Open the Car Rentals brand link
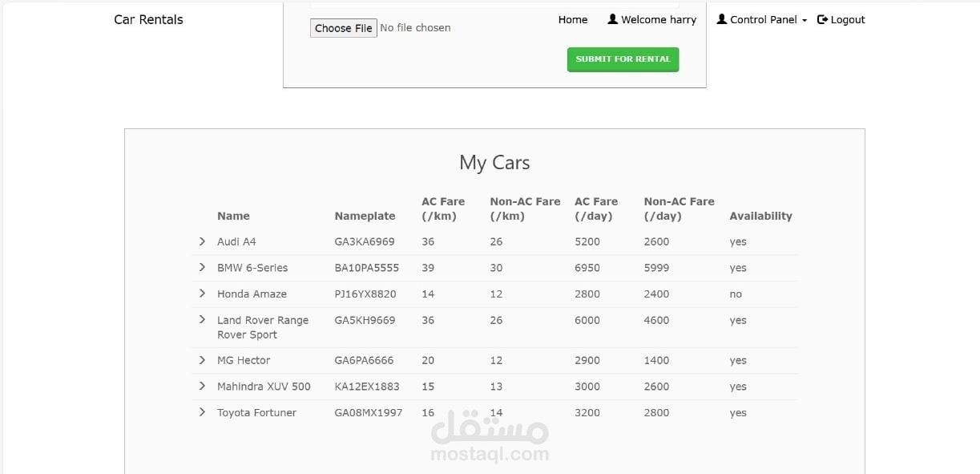This screenshot has height=474, width=980. tap(148, 19)
